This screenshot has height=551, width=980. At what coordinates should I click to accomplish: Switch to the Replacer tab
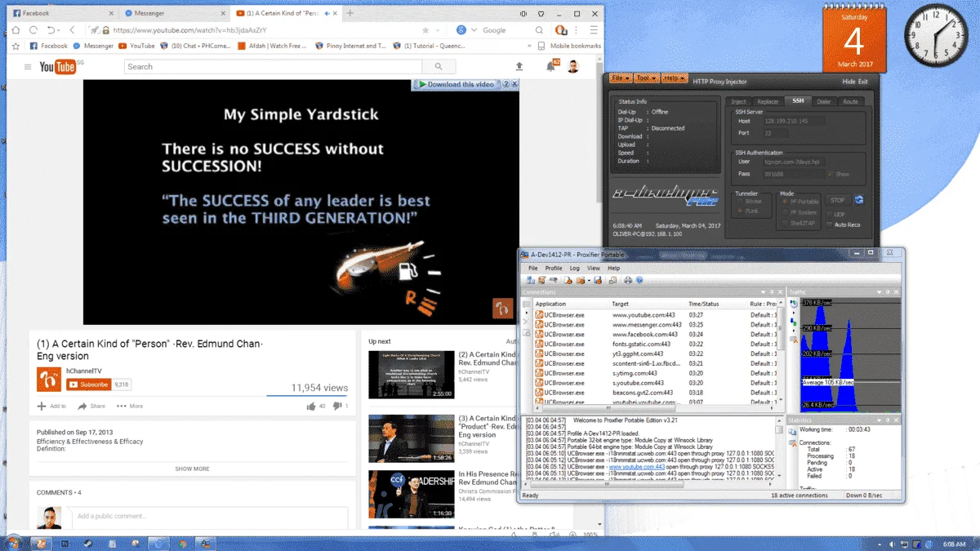(768, 101)
